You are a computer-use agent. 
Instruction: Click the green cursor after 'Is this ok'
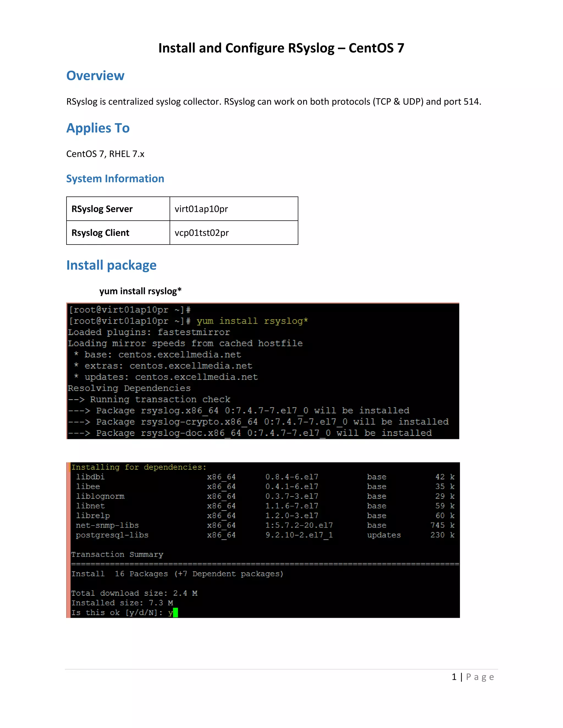coord(175,613)
